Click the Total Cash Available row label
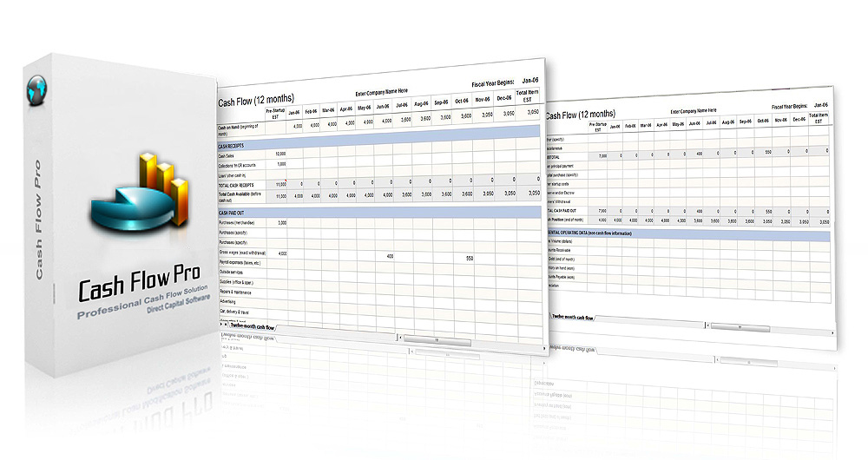The height and width of the screenshot is (460, 868). (240, 197)
